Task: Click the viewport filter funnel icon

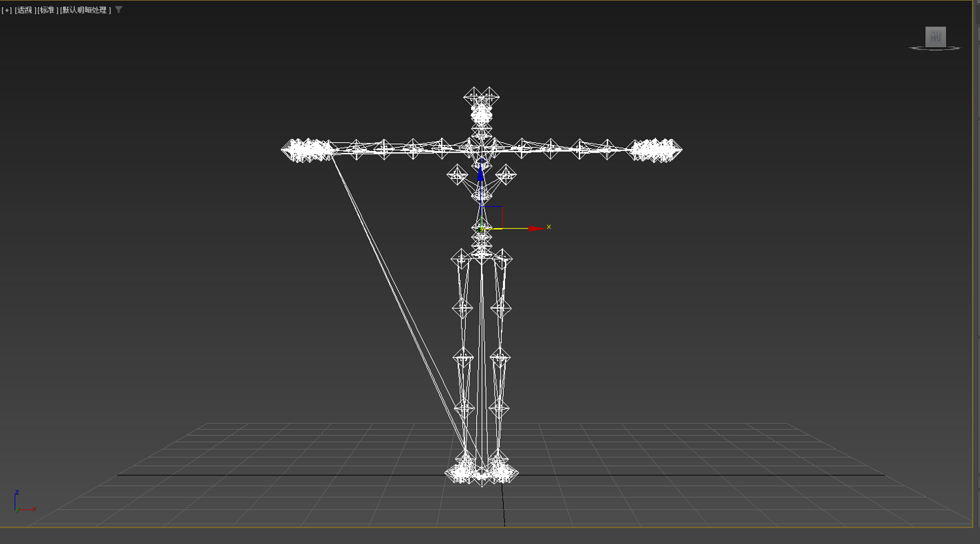Action: [119, 10]
